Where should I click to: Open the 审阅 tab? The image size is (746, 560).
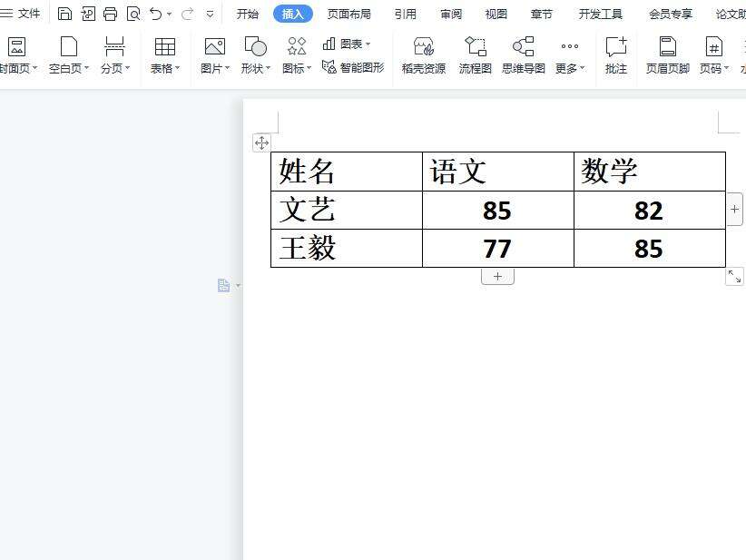coord(450,15)
